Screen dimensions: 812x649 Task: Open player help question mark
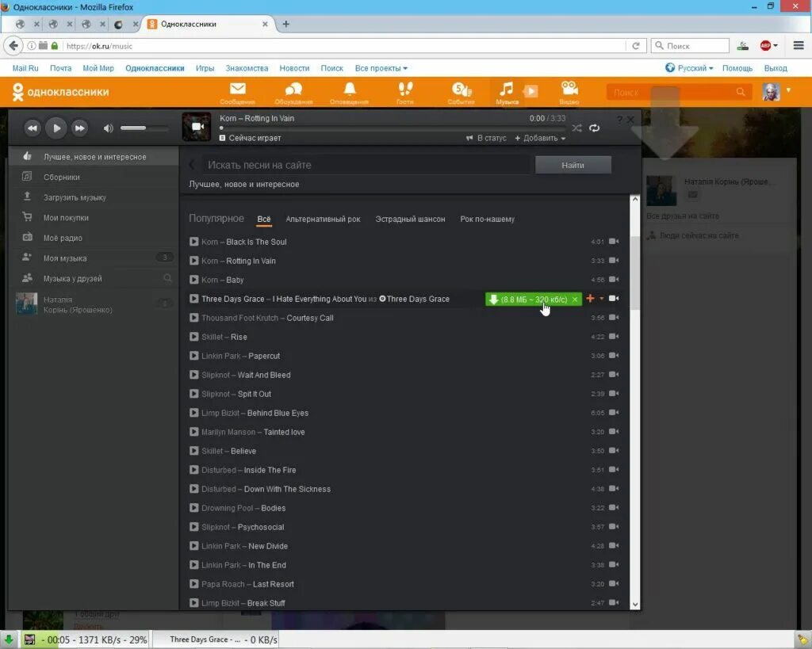click(619, 120)
